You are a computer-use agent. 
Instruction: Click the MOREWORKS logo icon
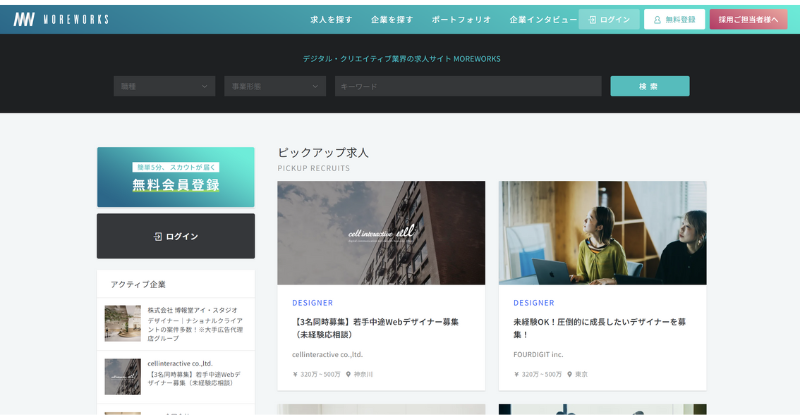[24, 19]
